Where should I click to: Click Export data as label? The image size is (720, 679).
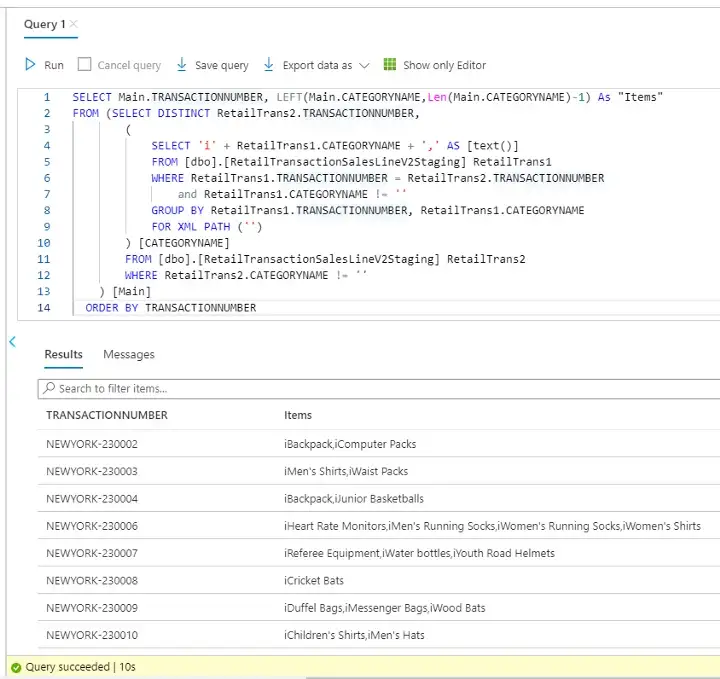click(x=317, y=66)
